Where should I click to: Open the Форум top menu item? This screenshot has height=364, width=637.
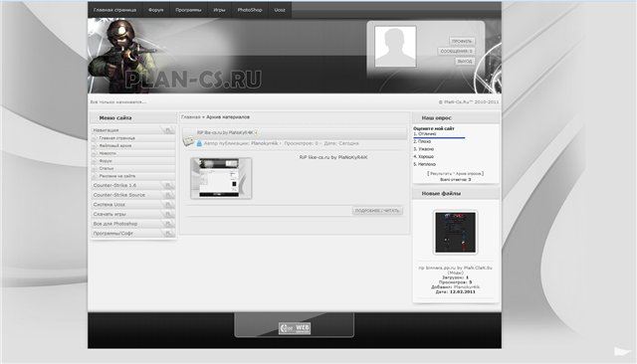point(156,10)
